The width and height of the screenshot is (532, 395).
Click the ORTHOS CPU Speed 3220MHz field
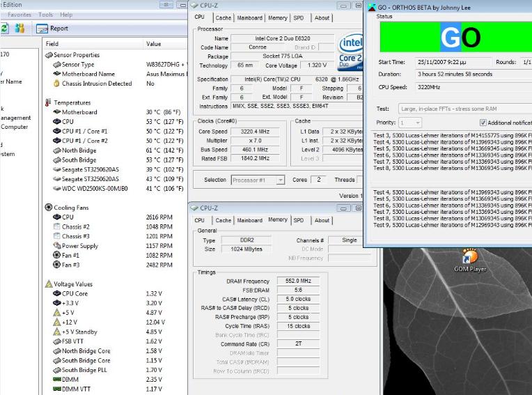pos(474,87)
